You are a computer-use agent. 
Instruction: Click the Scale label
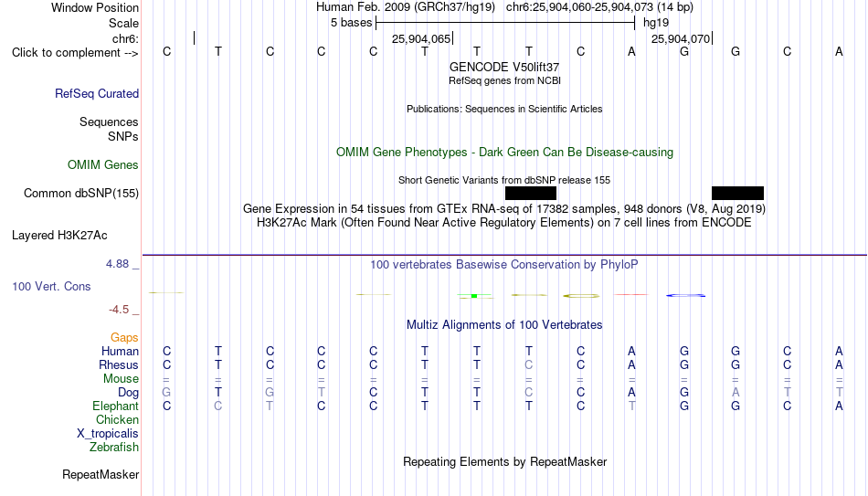coord(124,23)
